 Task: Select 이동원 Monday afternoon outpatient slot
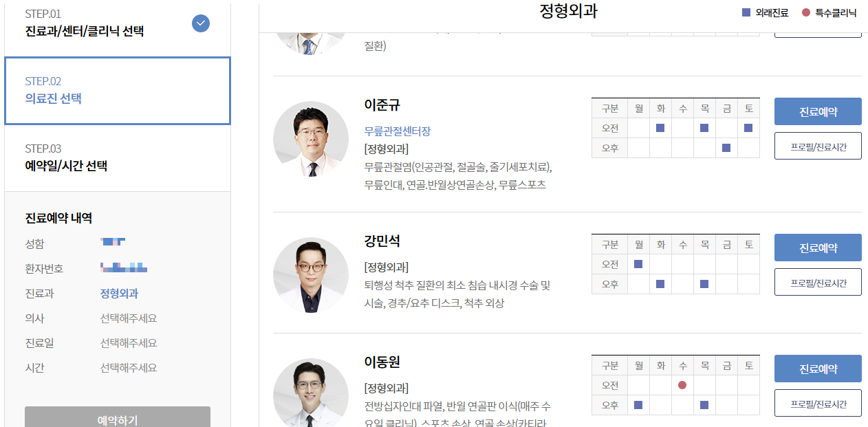click(x=638, y=405)
